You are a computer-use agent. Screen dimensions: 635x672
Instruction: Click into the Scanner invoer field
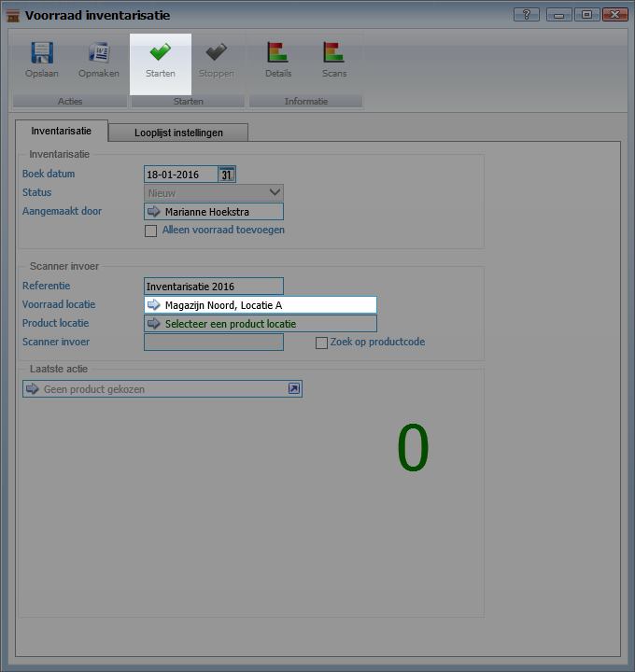(x=213, y=343)
